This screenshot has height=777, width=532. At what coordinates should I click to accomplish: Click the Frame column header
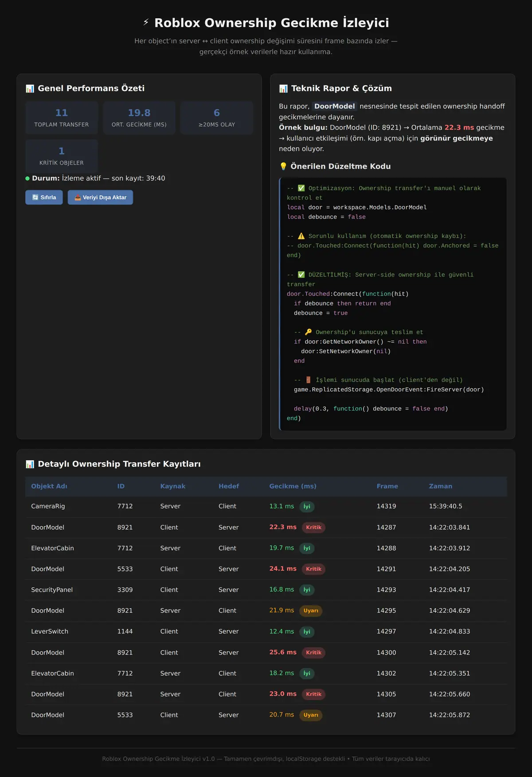pyautogui.click(x=387, y=486)
